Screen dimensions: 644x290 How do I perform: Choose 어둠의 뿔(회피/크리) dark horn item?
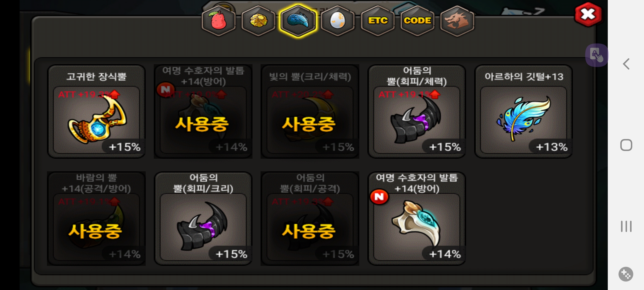[x=203, y=219]
